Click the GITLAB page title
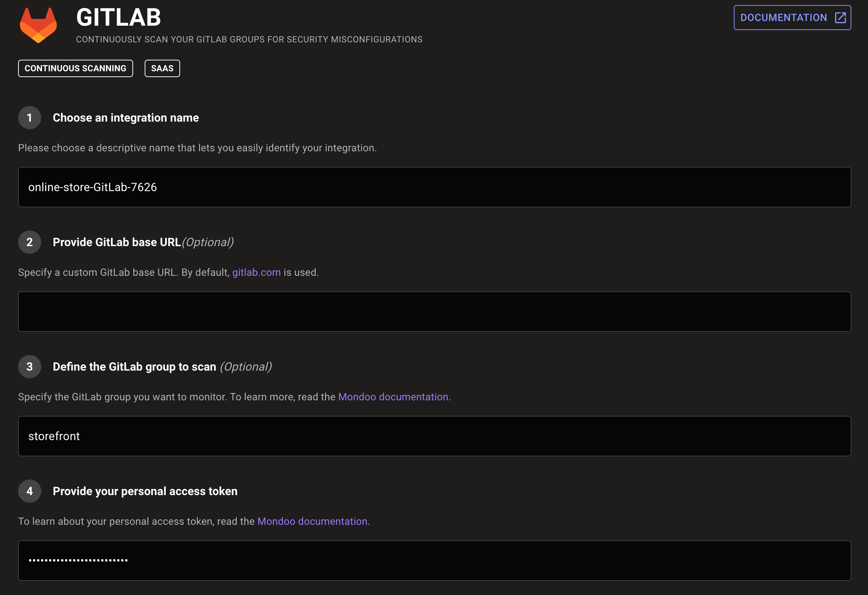The height and width of the screenshot is (595, 868). tap(118, 18)
